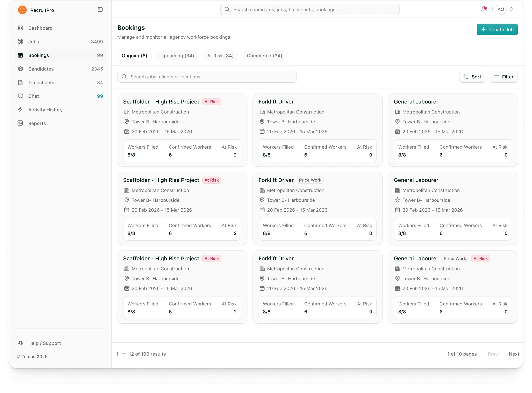This screenshot has height=393, width=532.
Task: Go to the Next page
Action: (x=514, y=354)
